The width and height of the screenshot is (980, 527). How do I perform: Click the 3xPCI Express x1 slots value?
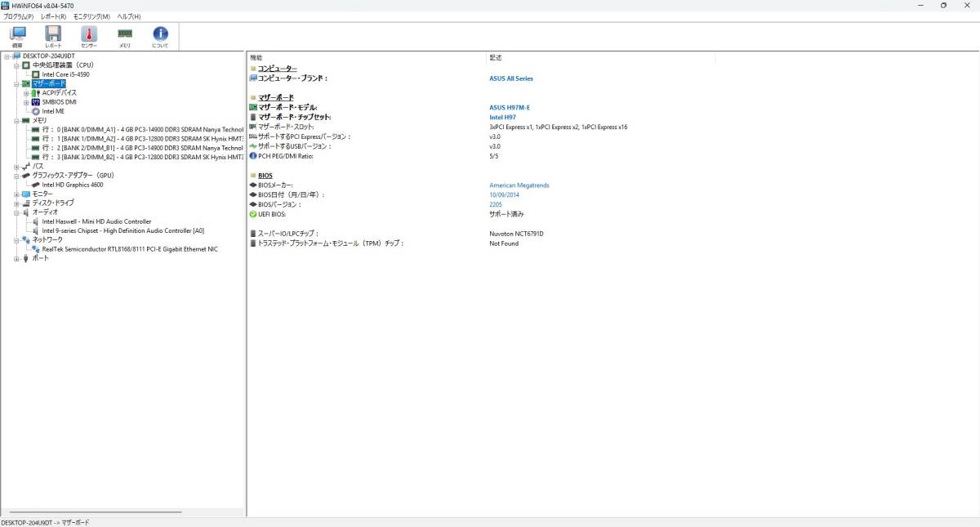pos(559,127)
